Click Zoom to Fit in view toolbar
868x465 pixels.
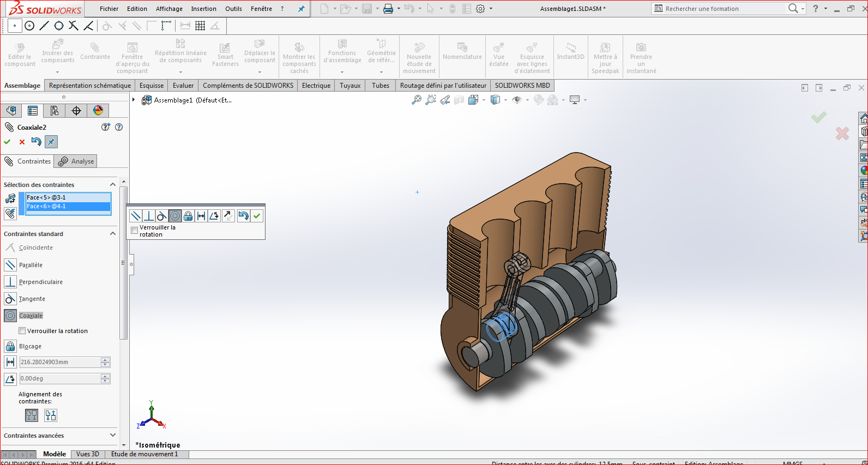(417, 100)
